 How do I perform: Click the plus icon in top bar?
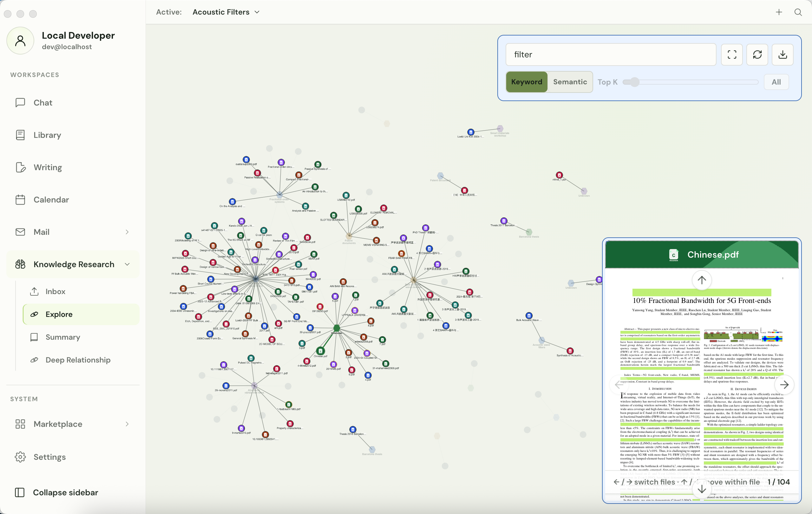[779, 12]
